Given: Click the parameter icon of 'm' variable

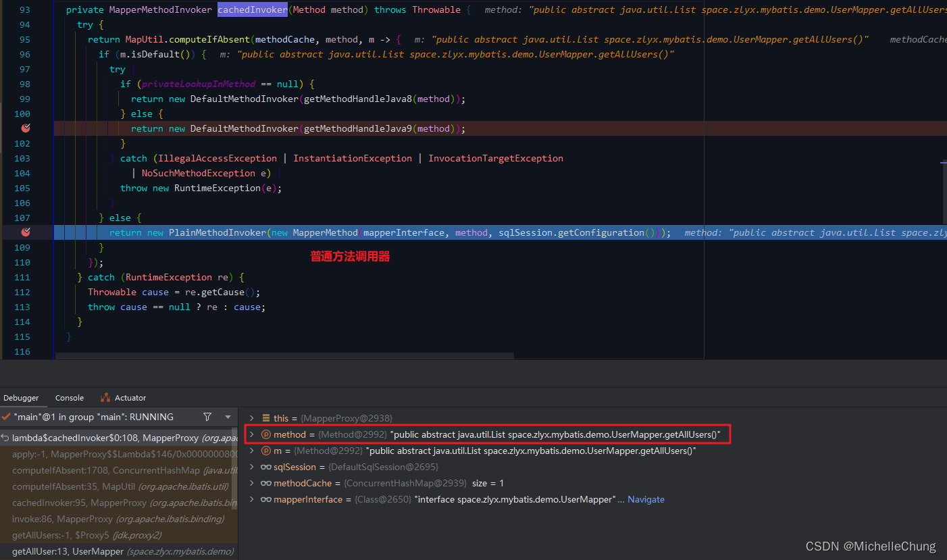Looking at the screenshot, I should click(x=266, y=451).
